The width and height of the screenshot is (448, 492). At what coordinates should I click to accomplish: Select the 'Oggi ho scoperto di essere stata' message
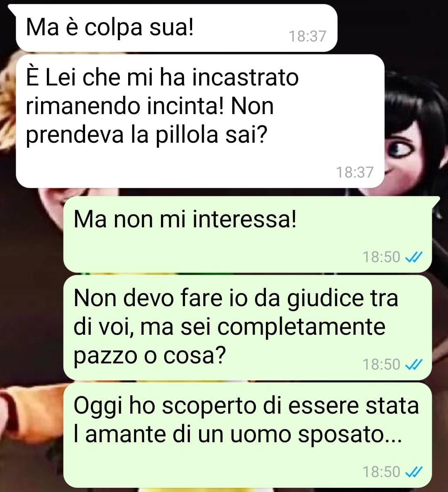pos(248,435)
